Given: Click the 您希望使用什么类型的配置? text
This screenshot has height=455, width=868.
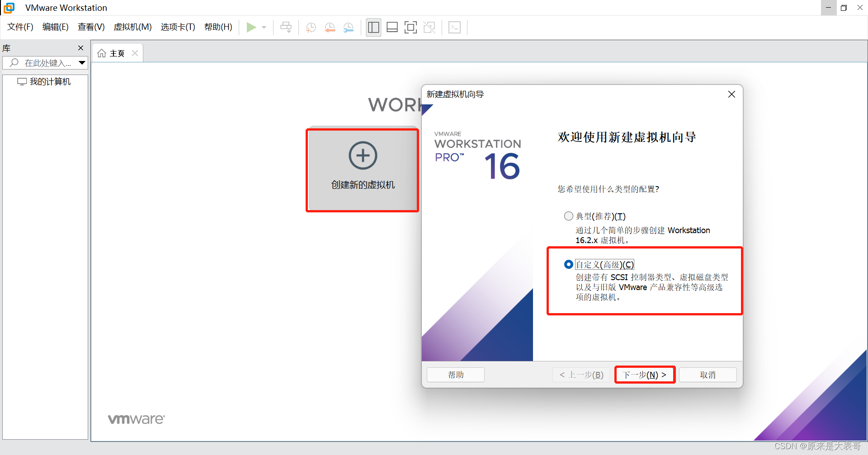Looking at the screenshot, I should pos(608,189).
